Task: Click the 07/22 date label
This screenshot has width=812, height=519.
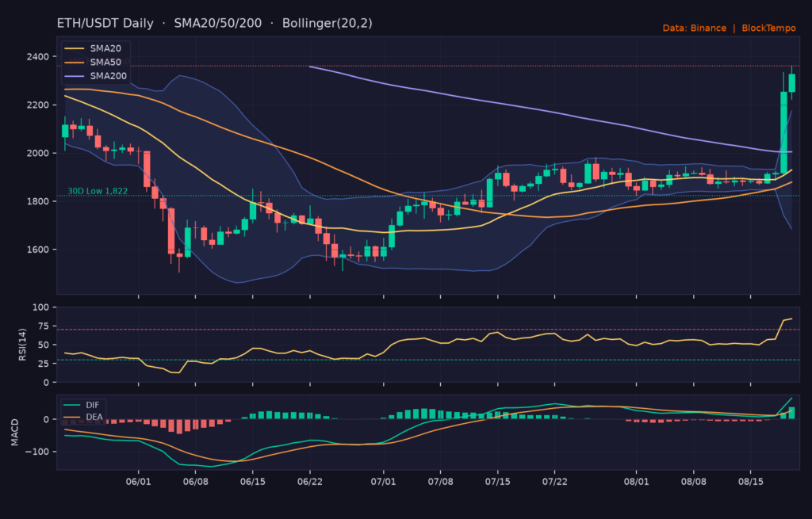Action: click(554, 482)
